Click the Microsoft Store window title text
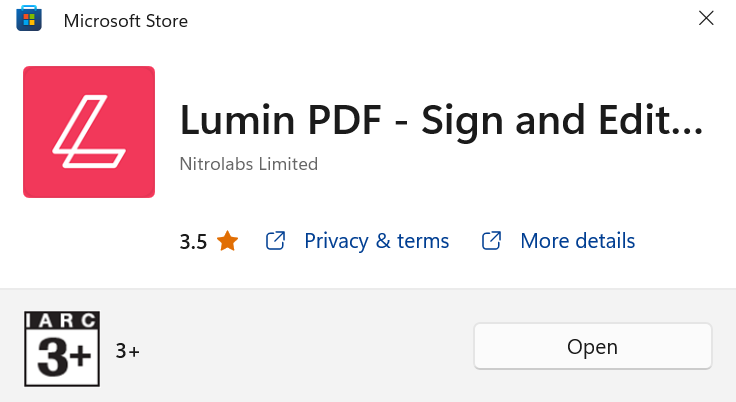This screenshot has width=736, height=402. pos(126,21)
